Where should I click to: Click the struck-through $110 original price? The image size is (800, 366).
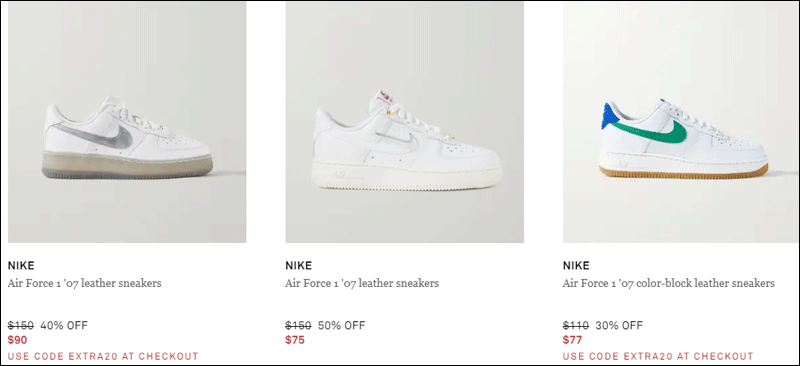[576, 325]
